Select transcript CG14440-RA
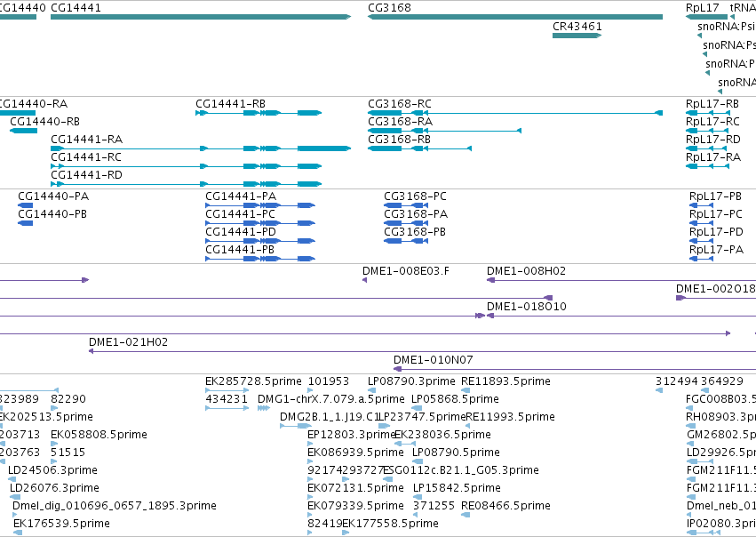The width and height of the screenshot is (756, 537). pyautogui.click(x=18, y=113)
